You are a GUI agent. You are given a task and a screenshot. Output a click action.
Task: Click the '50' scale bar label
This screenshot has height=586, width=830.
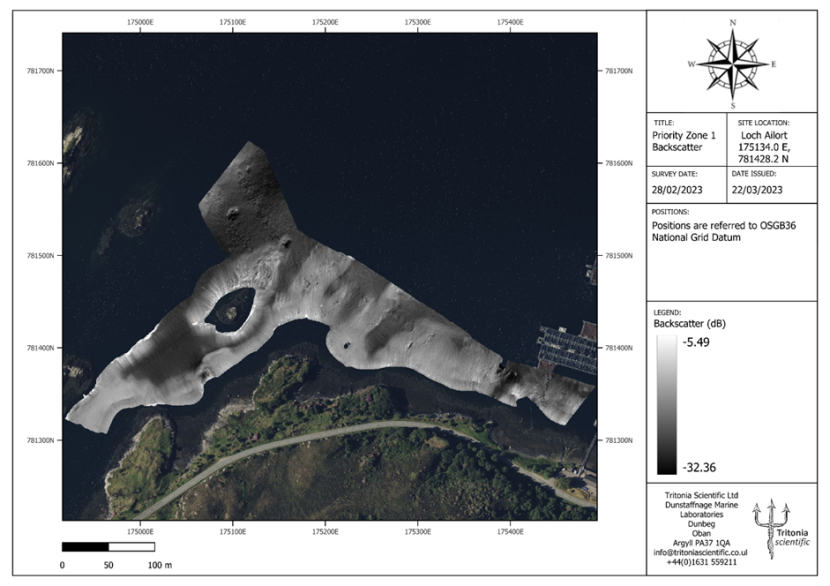click(x=109, y=565)
